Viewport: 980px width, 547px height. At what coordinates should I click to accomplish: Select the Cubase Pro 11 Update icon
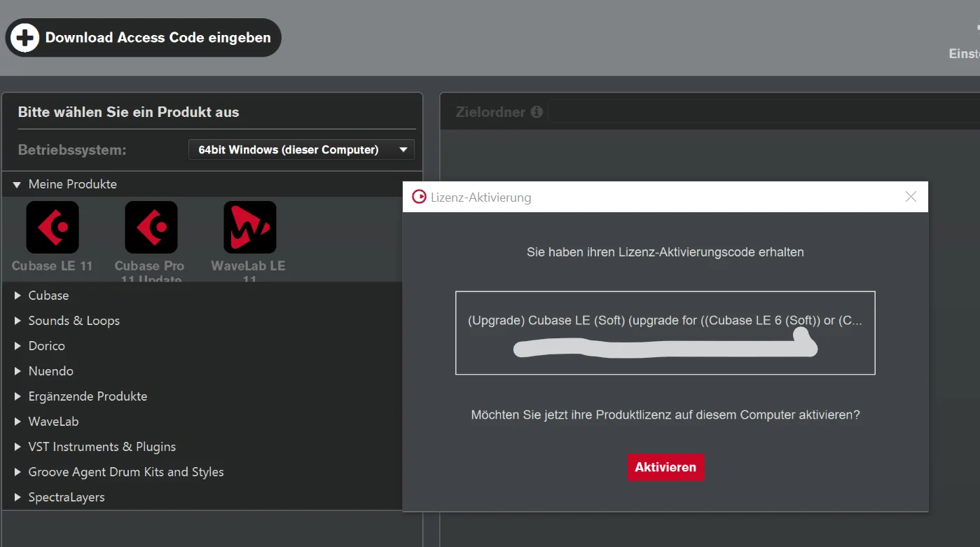click(151, 227)
